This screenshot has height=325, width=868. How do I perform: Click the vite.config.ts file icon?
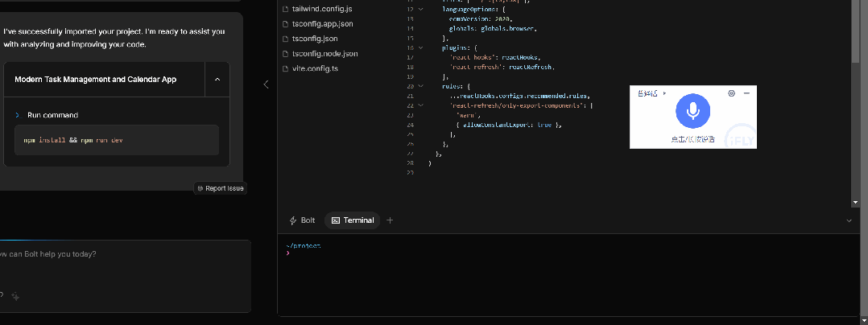[286, 68]
